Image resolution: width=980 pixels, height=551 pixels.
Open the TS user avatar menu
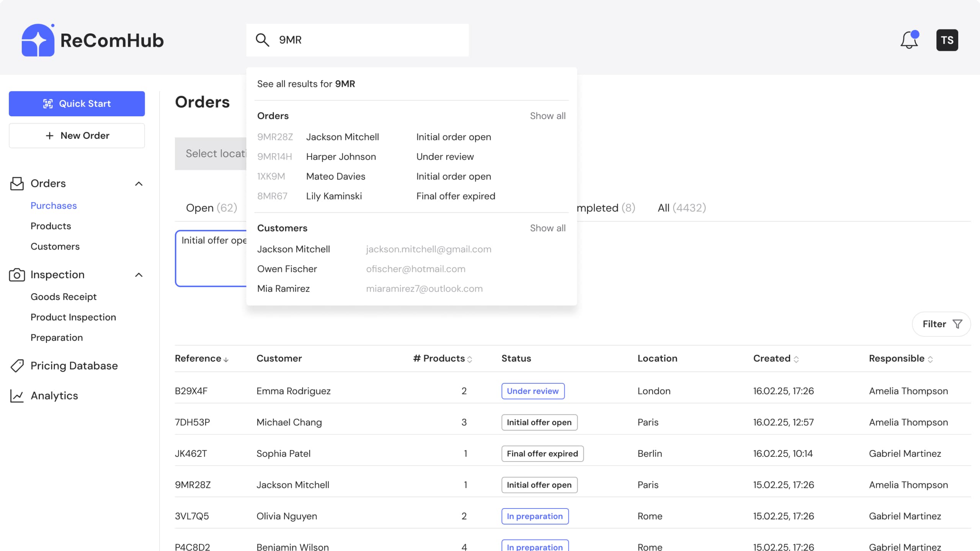click(947, 40)
